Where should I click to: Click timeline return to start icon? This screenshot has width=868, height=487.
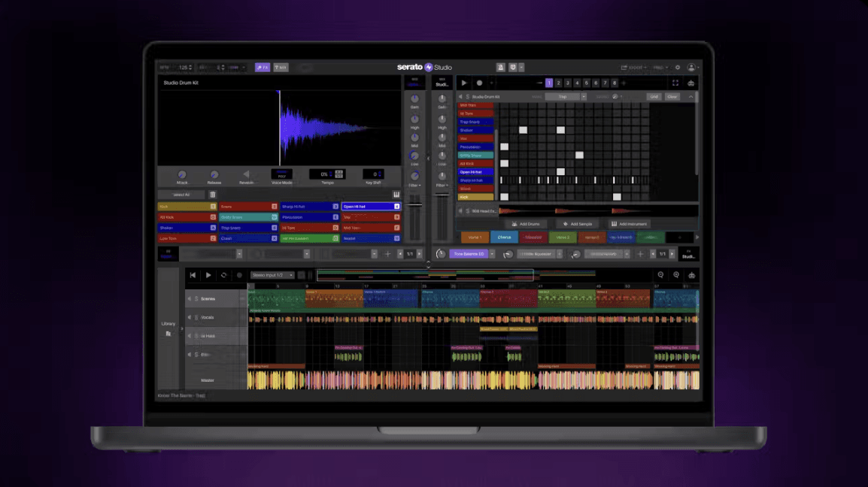[x=193, y=275]
